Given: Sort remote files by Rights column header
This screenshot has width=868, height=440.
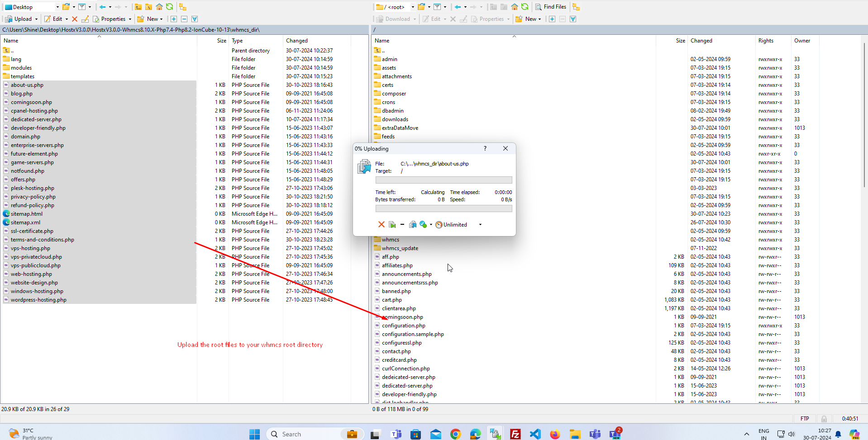Looking at the screenshot, I should click(766, 41).
